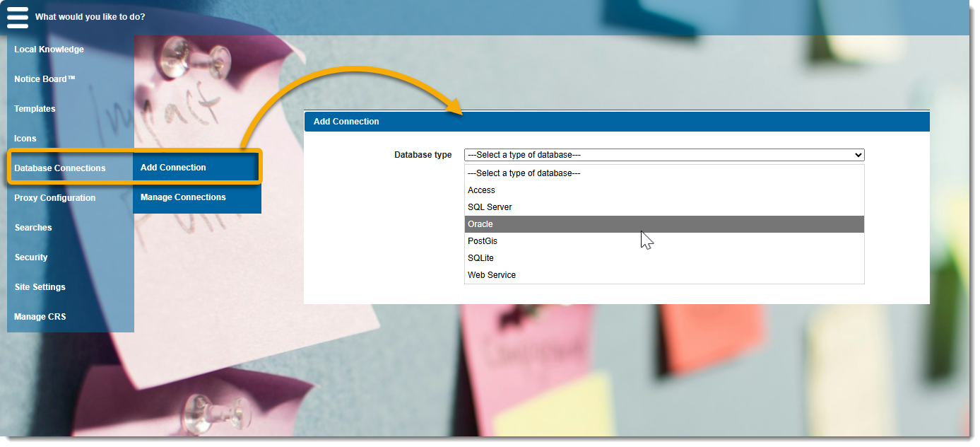Pick Oracle in the database list
Screen dimensions: 980x447
[480, 224]
